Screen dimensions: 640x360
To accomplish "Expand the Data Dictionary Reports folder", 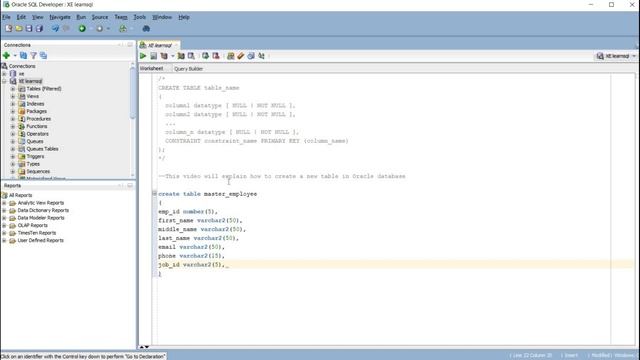I will pos(4,210).
